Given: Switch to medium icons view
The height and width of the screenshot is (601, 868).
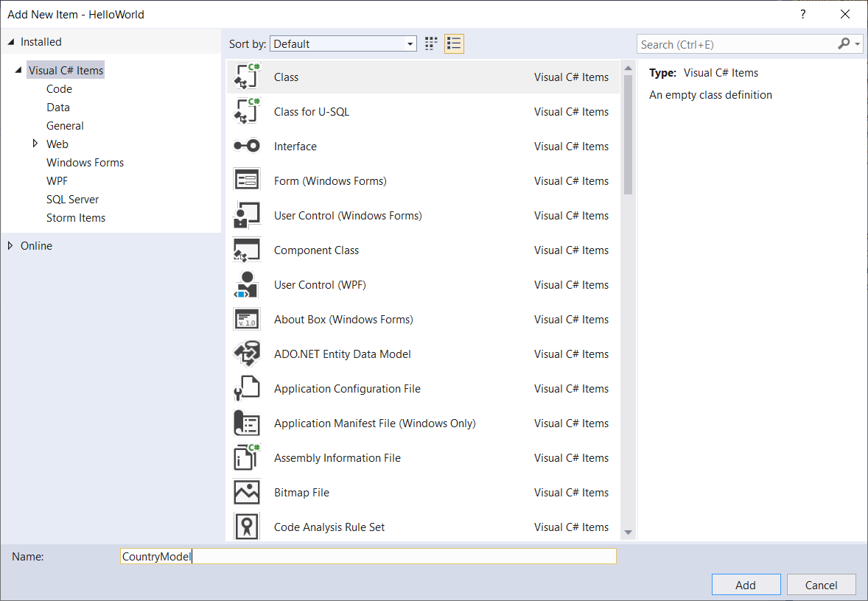Looking at the screenshot, I should click(x=430, y=43).
